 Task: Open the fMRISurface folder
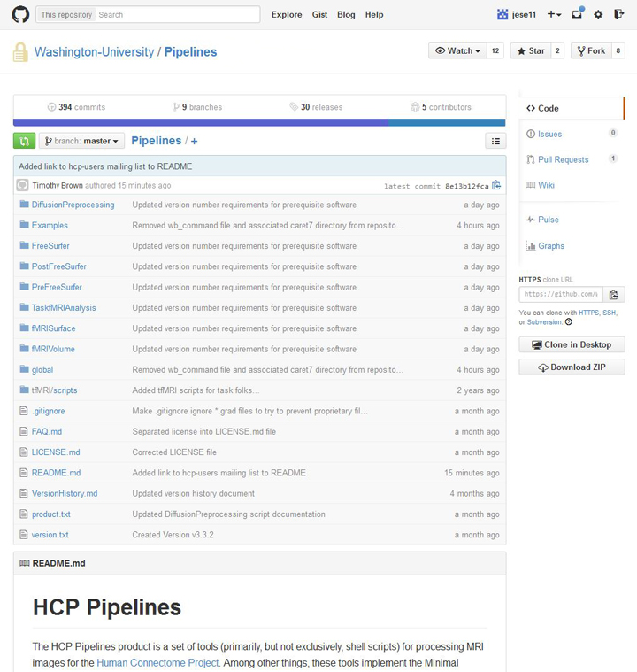pos(54,328)
